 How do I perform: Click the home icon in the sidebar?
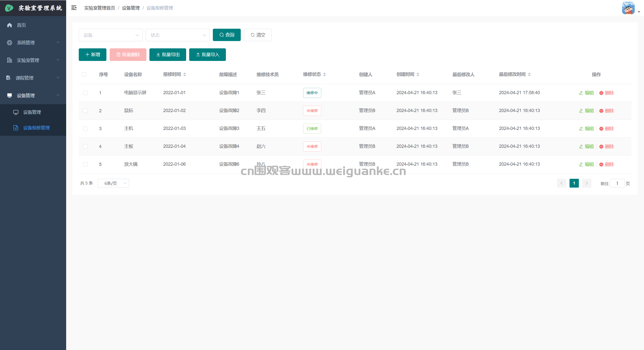10,25
